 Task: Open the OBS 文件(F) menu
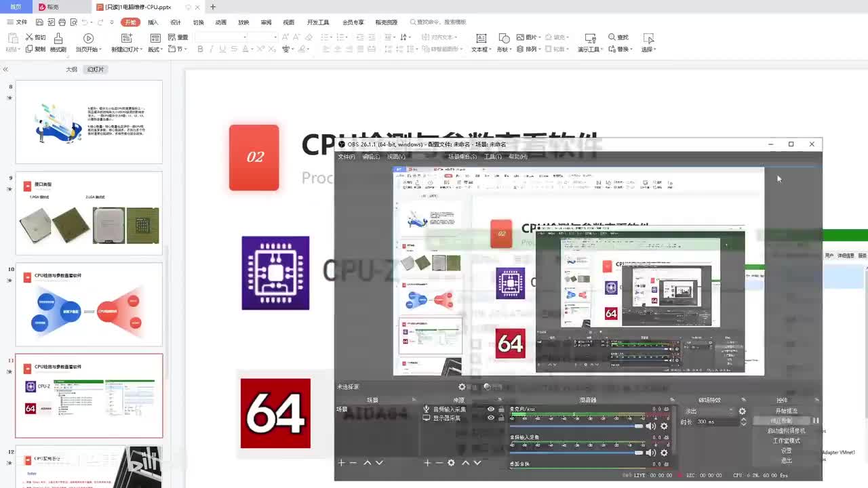[x=347, y=157]
